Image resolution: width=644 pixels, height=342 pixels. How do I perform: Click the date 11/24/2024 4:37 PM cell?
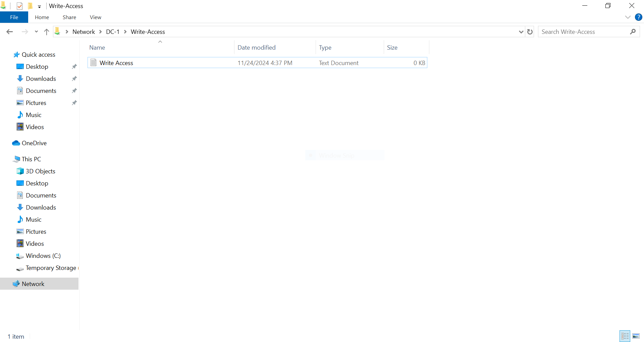(265, 63)
